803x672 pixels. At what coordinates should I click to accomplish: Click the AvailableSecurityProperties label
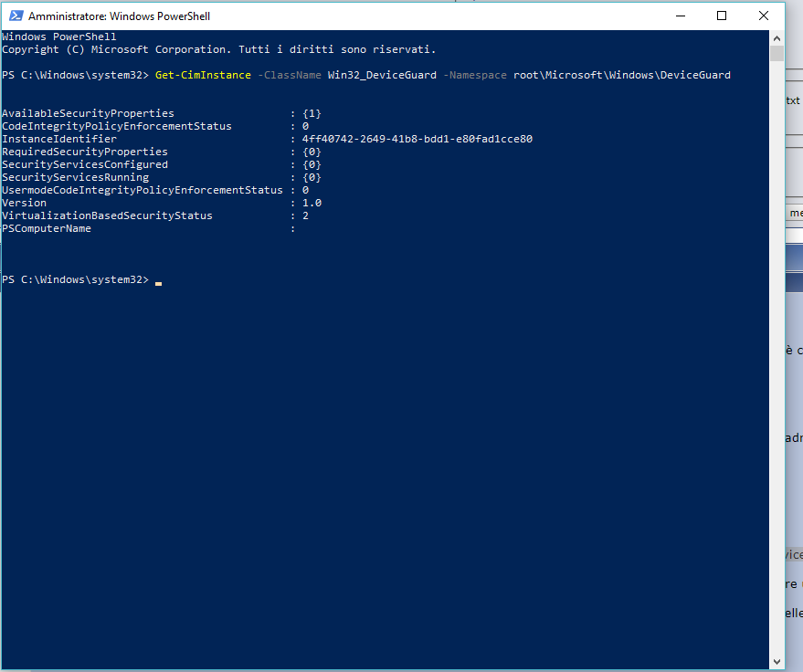[88, 113]
